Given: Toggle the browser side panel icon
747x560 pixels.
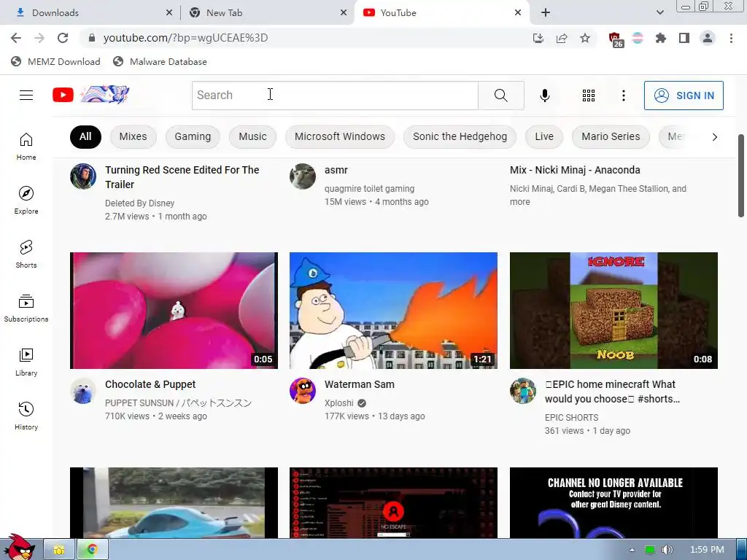Looking at the screenshot, I should [684, 38].
